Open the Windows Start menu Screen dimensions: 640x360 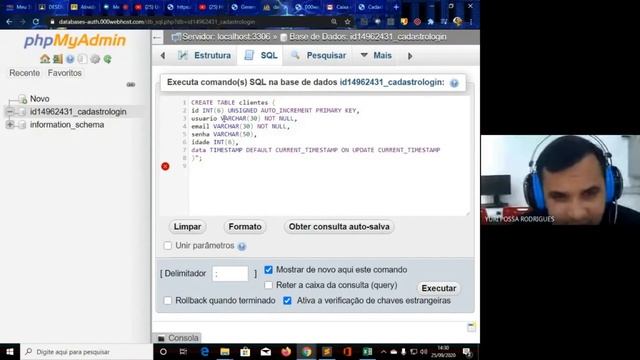10,351
